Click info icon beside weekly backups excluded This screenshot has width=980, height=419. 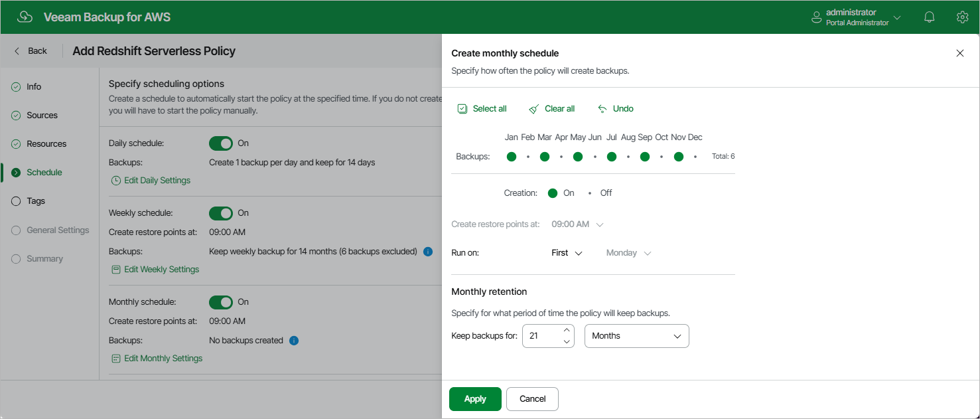click(x=428, y=252)
